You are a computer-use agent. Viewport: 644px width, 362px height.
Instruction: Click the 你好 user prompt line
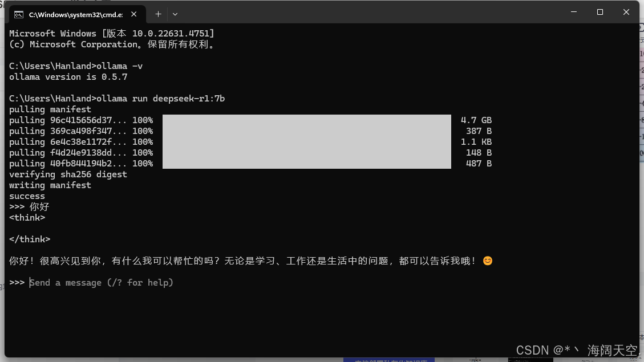(29, 207)
